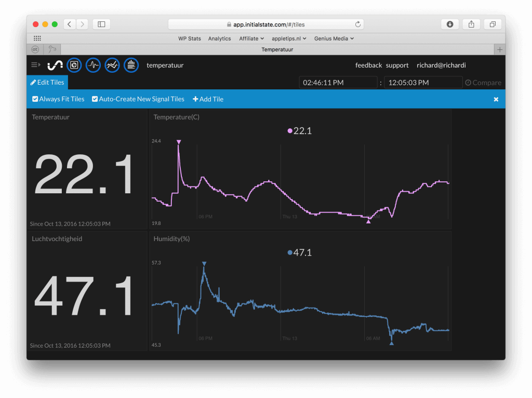Open Safari's downloads icon

point(450,24)
